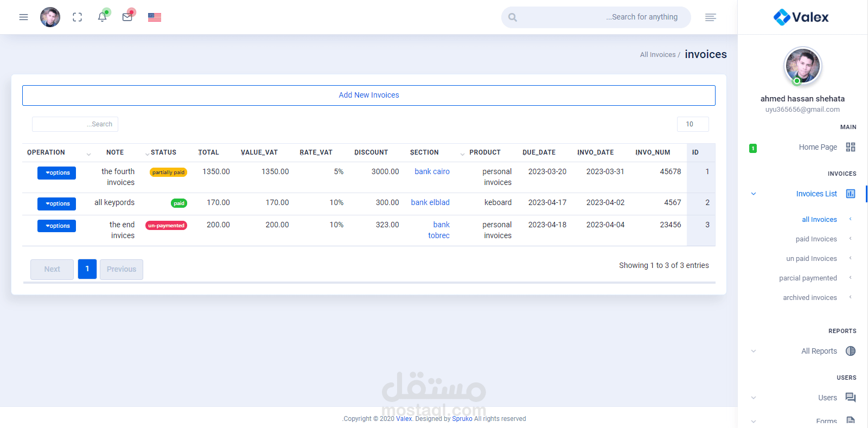Open paid Invoices in sidebar
The image size is (868, 428).
pos(816,239)
